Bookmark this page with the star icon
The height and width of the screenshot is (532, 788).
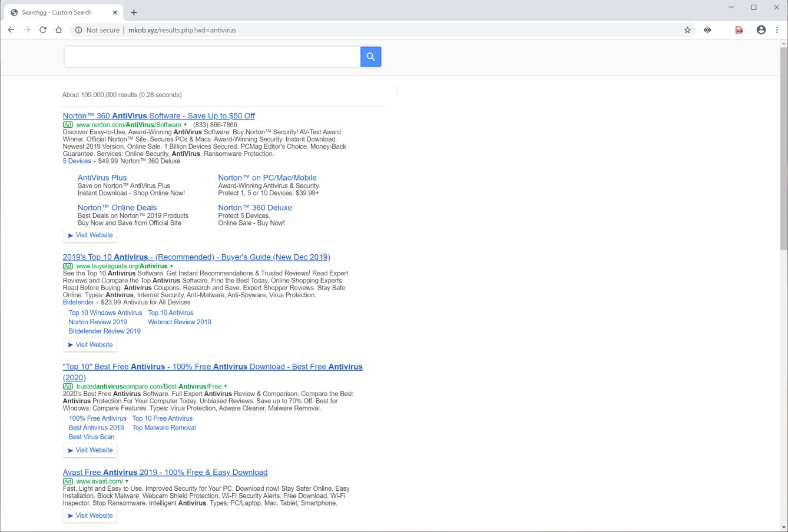point(687,30)
